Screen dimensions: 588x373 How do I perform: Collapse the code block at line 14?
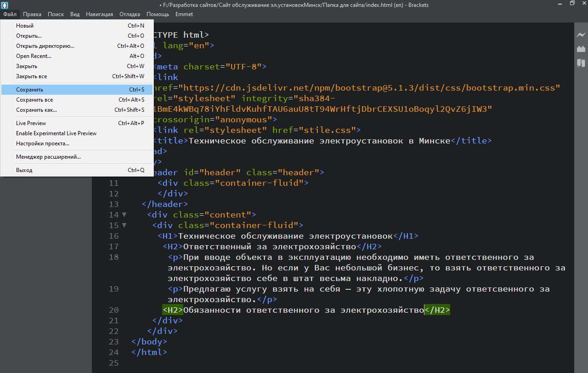124,215
